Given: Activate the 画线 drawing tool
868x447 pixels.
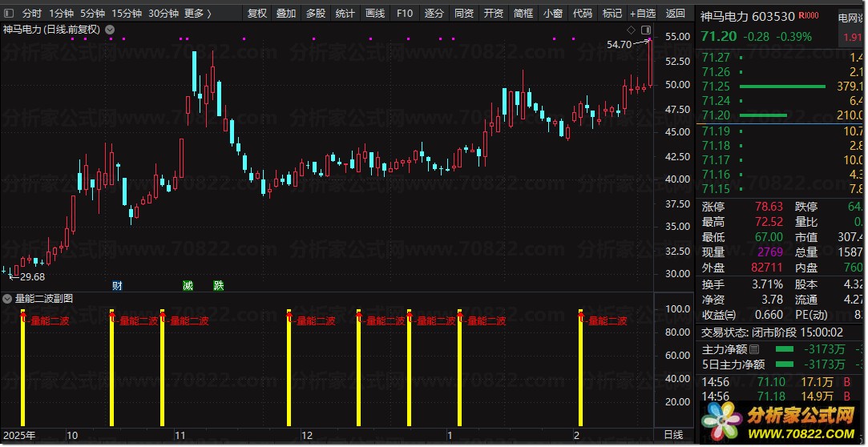Looking at the screenshot, I should point(375,14).
